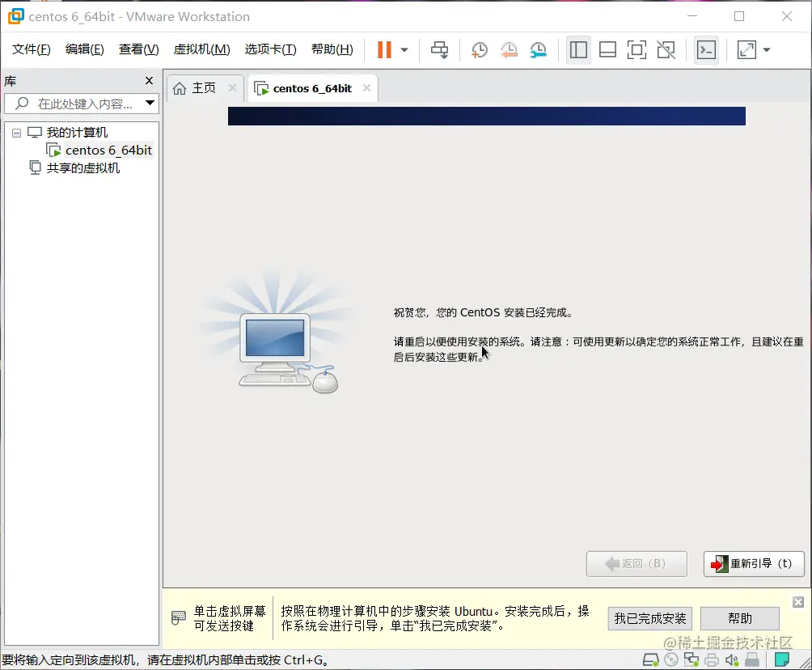Click the 主页 home icon
812x670 pixels.
pyautogui.click(x=180, y=89)
